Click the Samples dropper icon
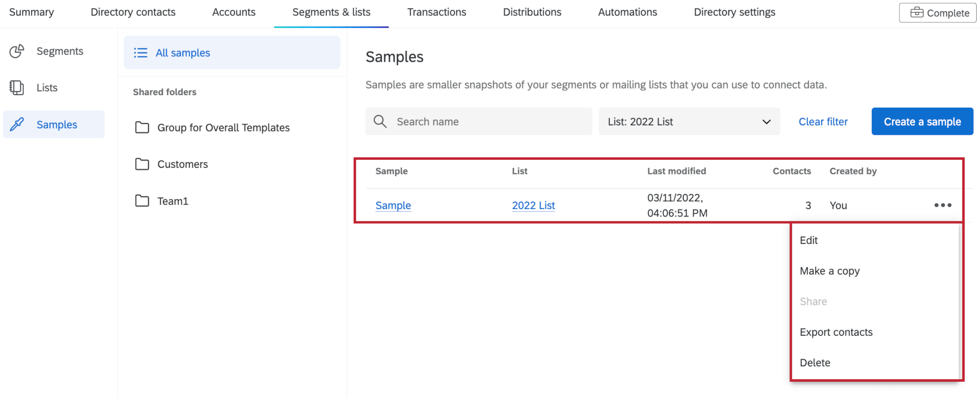Viewport: 980px width, 397px height. pyautogui.click(x=17, y=124)
